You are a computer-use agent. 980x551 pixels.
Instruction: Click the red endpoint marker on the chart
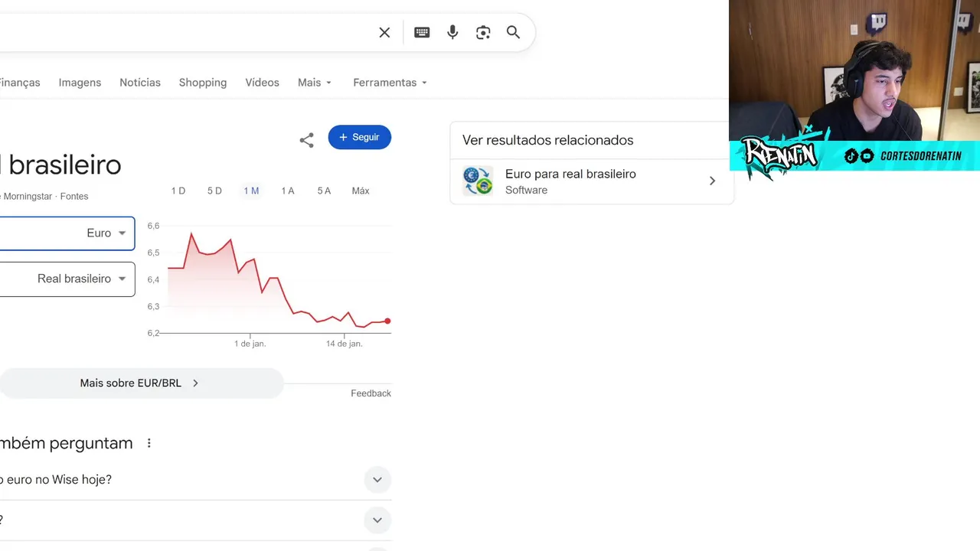[x=387, y=321]
